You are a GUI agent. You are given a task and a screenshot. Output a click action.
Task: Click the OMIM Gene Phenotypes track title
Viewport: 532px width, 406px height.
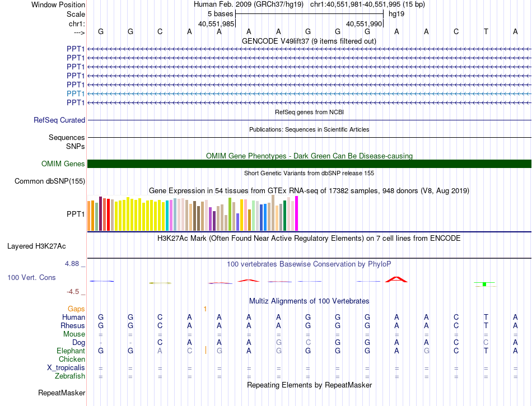309,156
